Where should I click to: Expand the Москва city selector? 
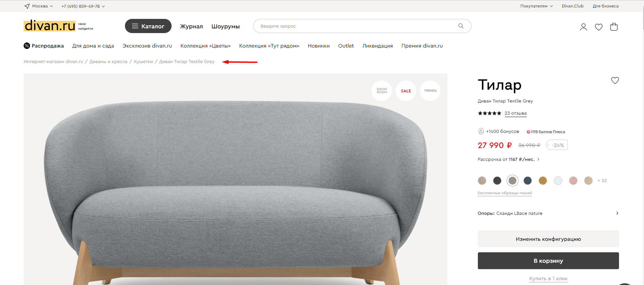[x=39, y=6]
